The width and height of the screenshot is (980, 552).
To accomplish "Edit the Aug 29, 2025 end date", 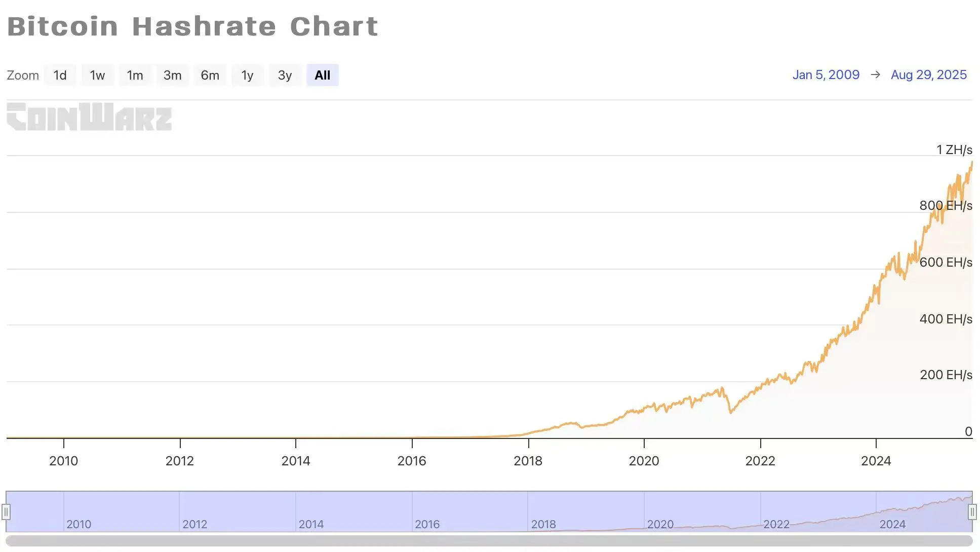I will pos(928,75).
